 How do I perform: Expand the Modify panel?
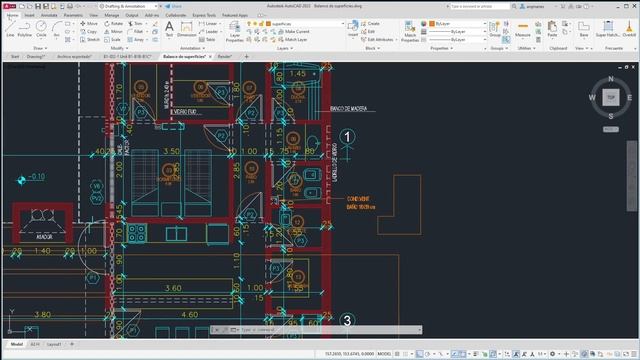[x=119, y=48]
